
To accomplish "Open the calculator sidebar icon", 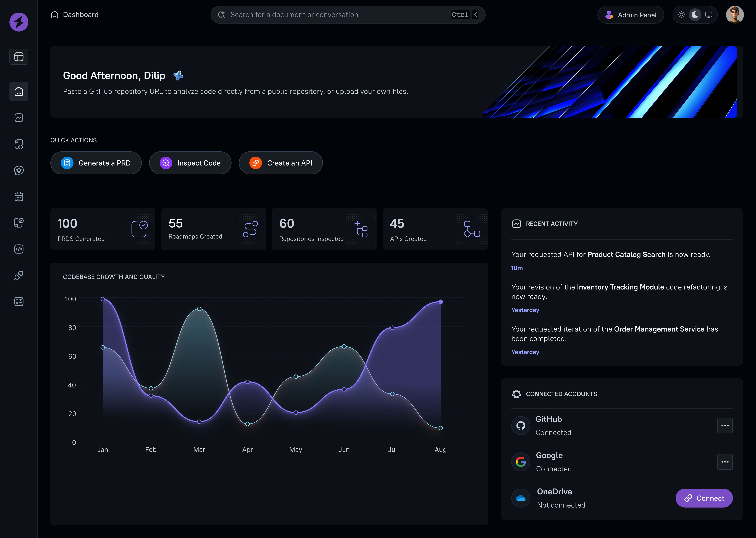I will pos(19,301).
